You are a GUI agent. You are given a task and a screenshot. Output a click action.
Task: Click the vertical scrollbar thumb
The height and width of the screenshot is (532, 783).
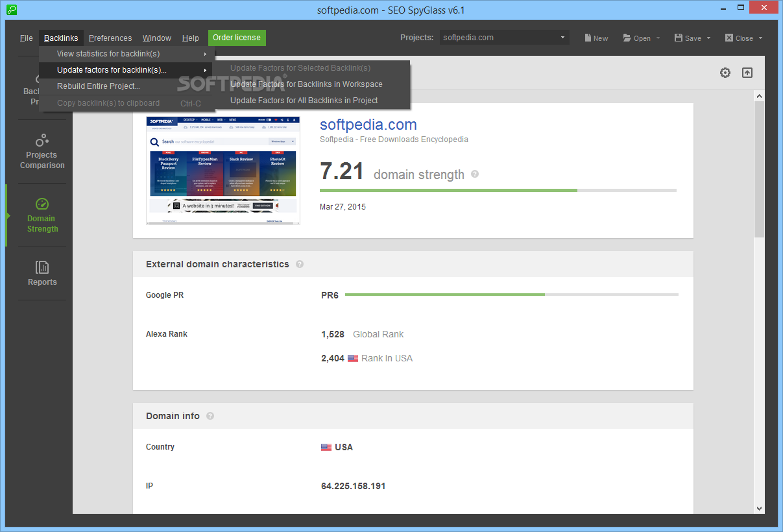(x=759, y=169)
